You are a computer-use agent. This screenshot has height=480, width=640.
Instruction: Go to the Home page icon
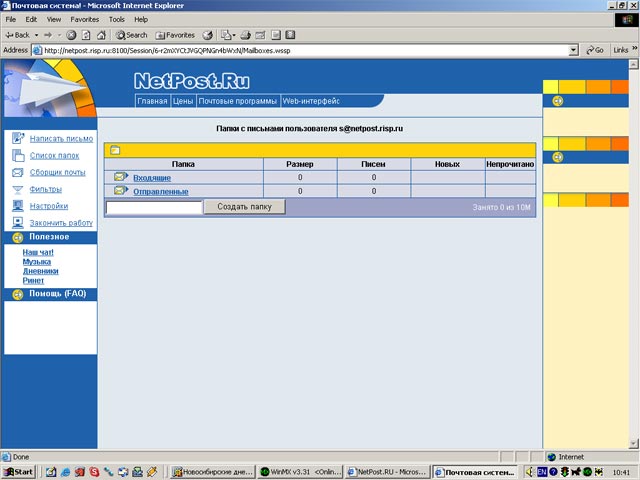101,35
